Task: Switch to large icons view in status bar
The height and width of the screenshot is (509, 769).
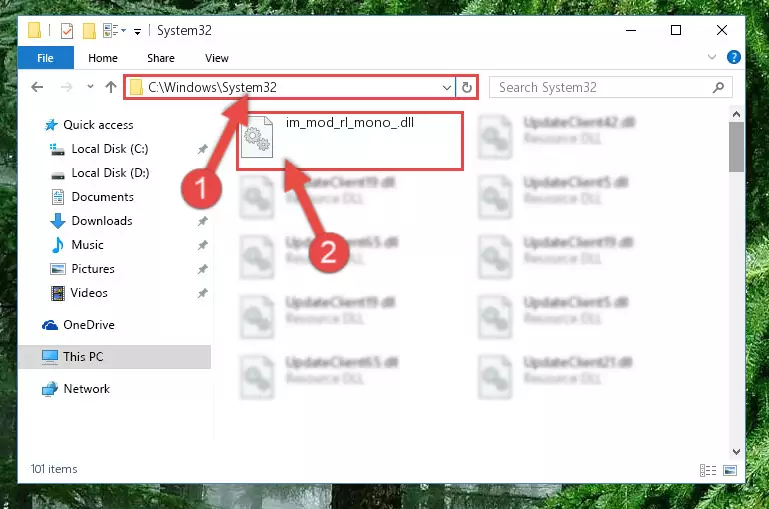Action: [x=730, y=470]
